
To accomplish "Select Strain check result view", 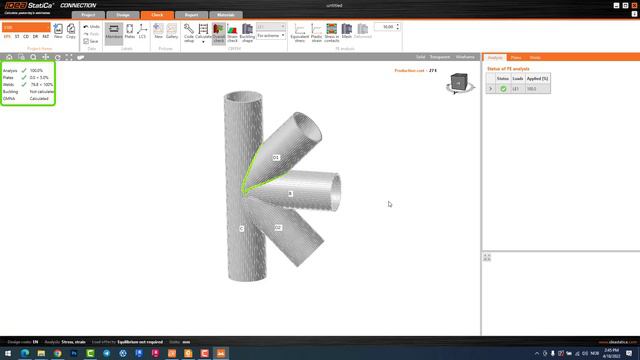I will (x=232, y=33).
